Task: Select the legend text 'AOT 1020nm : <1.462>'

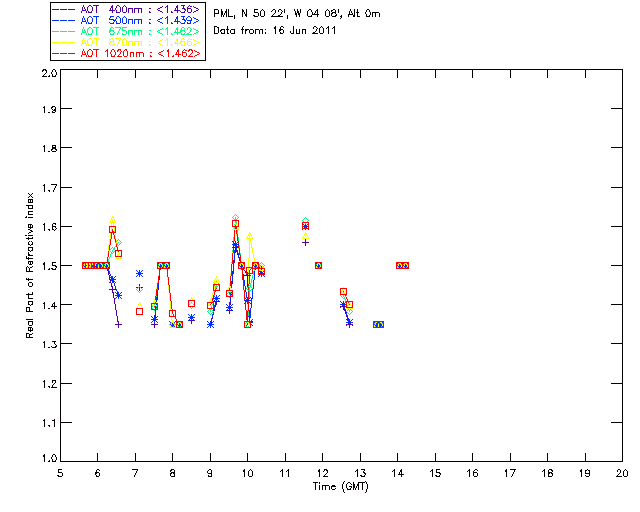Action: point(140,53)
